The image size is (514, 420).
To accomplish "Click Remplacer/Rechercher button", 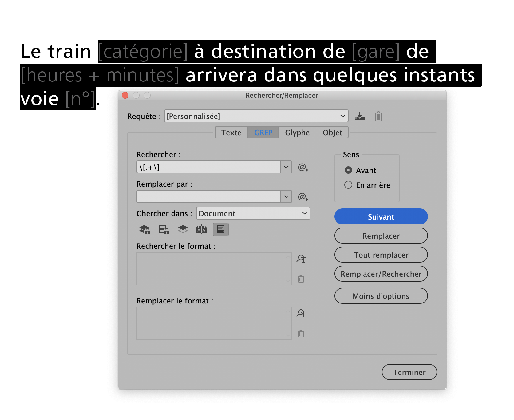I will [x=381, y=274].
